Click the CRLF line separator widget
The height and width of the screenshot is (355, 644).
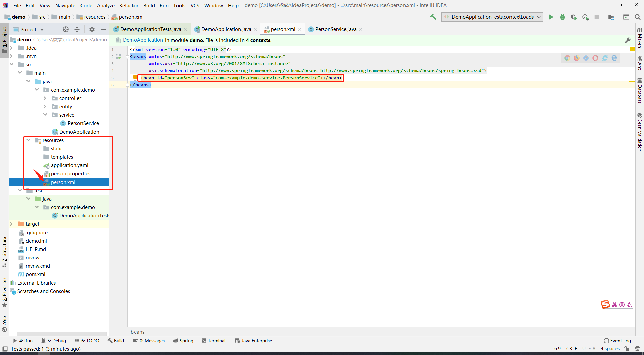572,349
